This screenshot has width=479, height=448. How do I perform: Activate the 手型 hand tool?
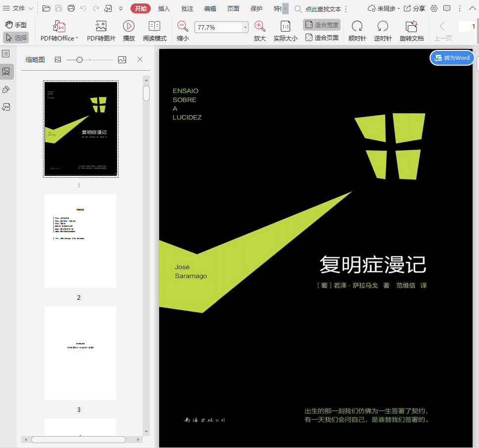(16, 25)
